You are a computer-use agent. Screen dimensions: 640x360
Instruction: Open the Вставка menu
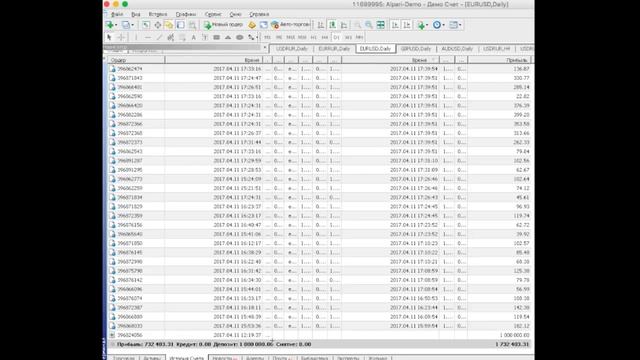pyautogui.click(x=158, y=14)
